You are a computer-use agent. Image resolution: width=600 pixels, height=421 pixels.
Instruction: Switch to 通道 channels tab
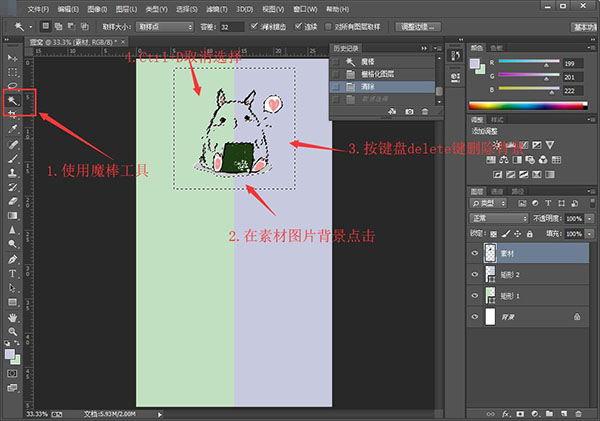(497, 191)
